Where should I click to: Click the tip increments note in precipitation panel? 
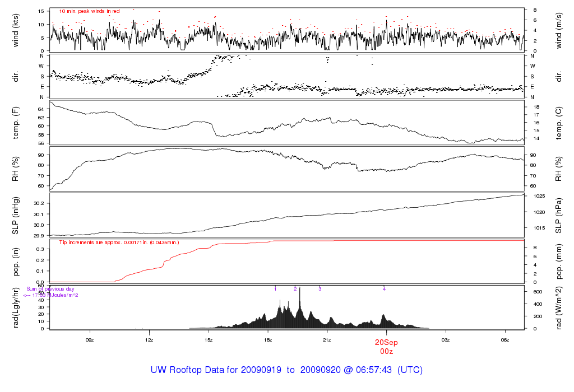(x=119, y=242)
